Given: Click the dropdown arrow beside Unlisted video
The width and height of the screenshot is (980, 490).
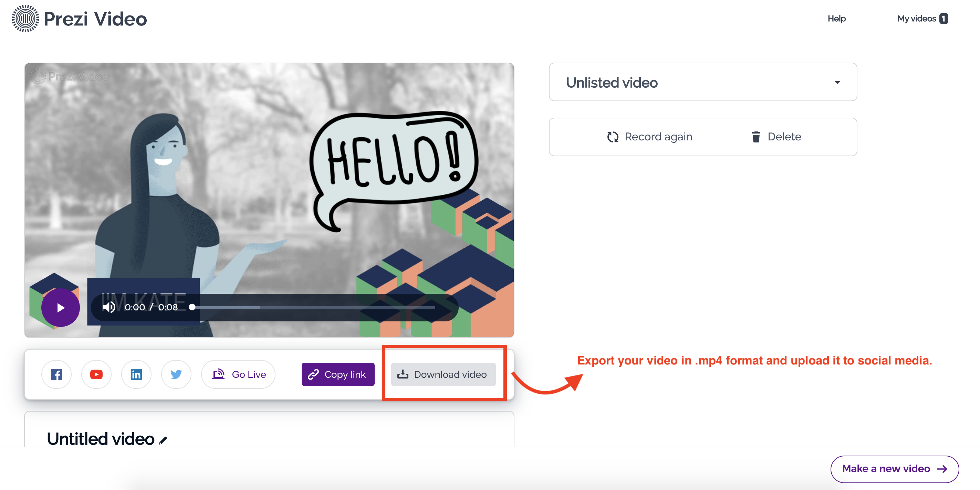Looking at the screenshot, I should 837,83.
